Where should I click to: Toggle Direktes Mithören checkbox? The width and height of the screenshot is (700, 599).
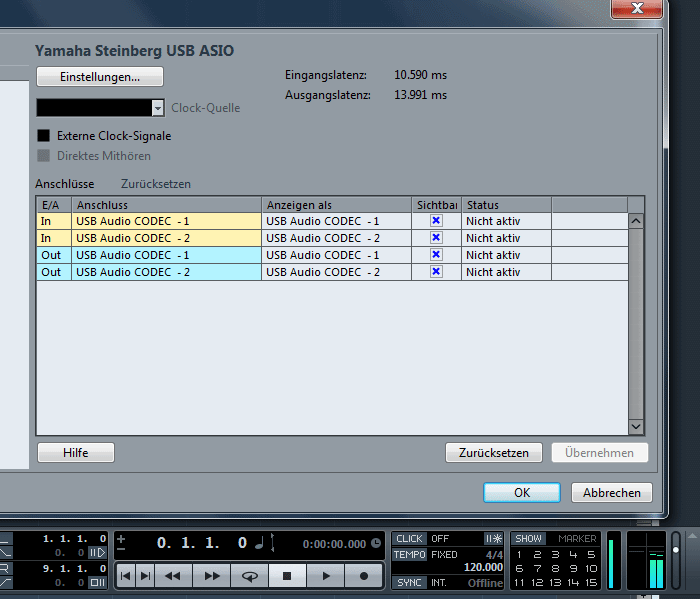tap(43, 156)
